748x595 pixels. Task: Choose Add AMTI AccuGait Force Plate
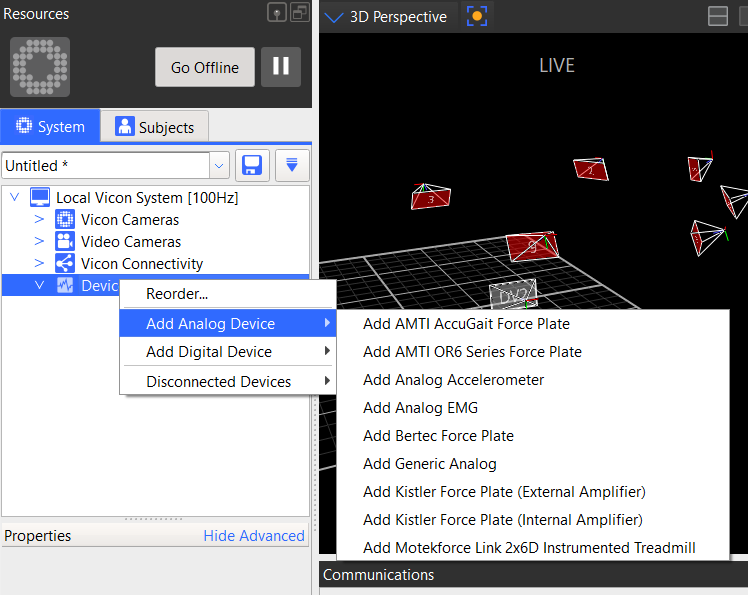coord(533,324)
